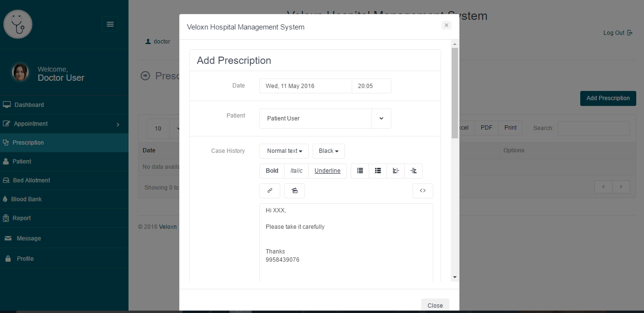Screen dimensions: 644x313
Task: Open Blood Bank in the sidebar menu
Action: pos(27,199)
